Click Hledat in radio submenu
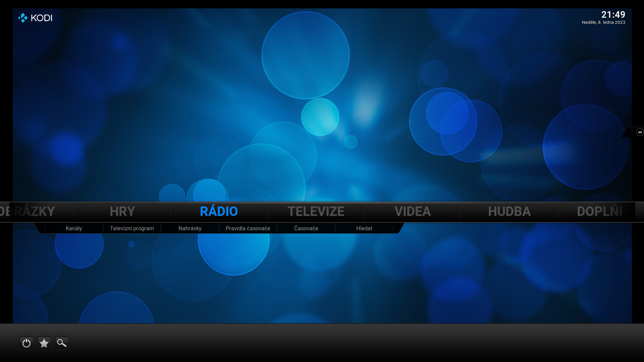The image size is (644, 362). pos(364,228)
